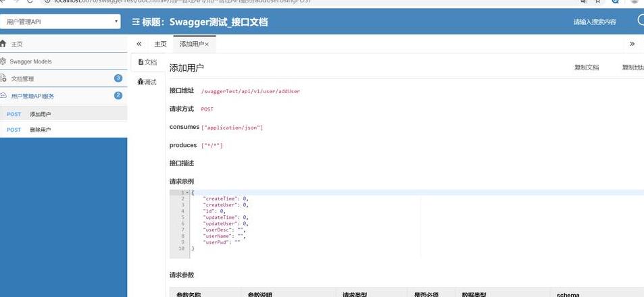
Task: Click the 接口描述 label
Action: [x=182, y=163]
